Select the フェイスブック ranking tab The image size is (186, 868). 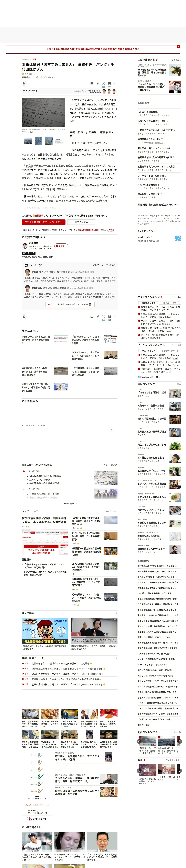pos(148,351)
